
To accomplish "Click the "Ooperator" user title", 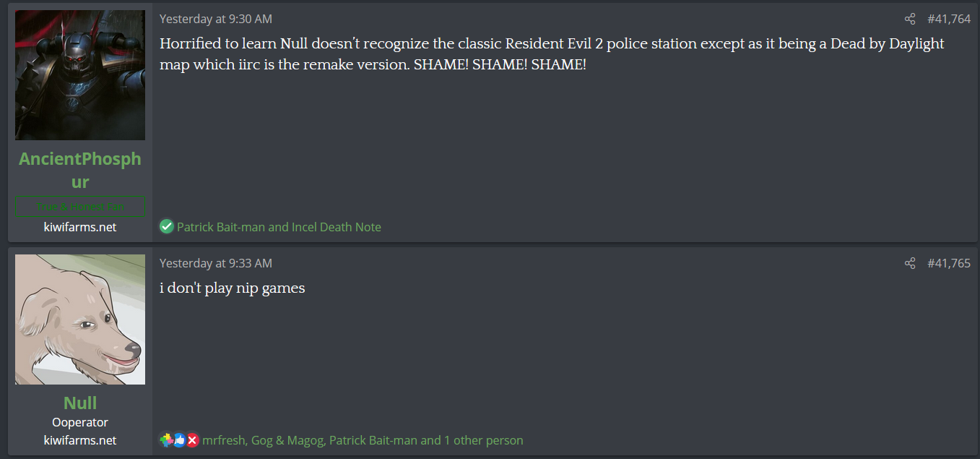I will pos(80,422).
